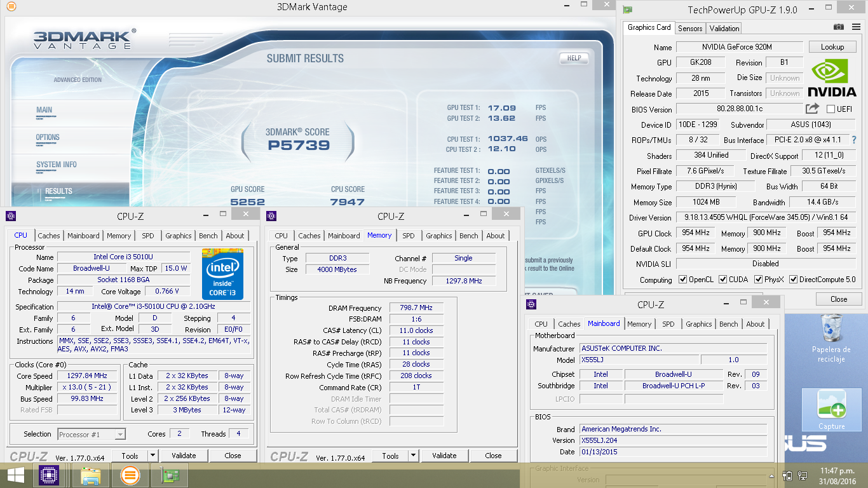868x488 pixels.
Task: Open SPD tab in CPU-Z memory window
Action: coord(409,236)
